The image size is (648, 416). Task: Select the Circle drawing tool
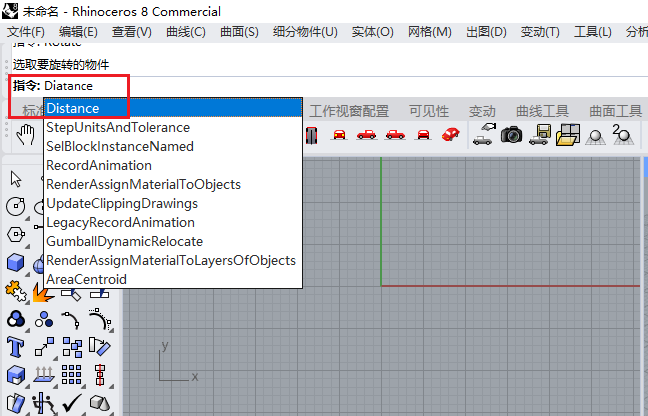pos(16,206)
